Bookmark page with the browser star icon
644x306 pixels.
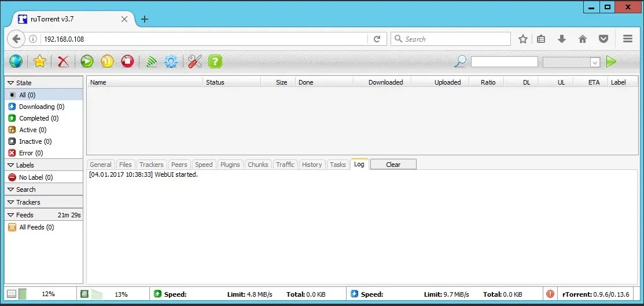point(523,39)
